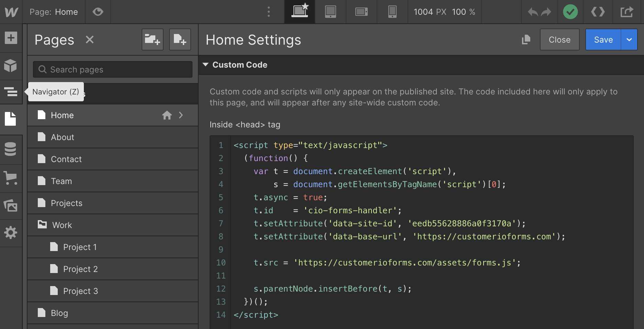Image resolution: width=644 pixels, height=329 pixels.
Task: Create a new page
Action: [x=180, y=39]
